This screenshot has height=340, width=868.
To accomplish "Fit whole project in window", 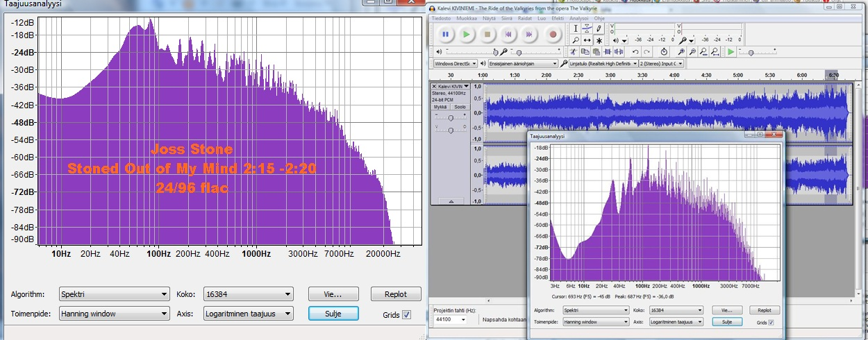I will (x=715, y=52).
